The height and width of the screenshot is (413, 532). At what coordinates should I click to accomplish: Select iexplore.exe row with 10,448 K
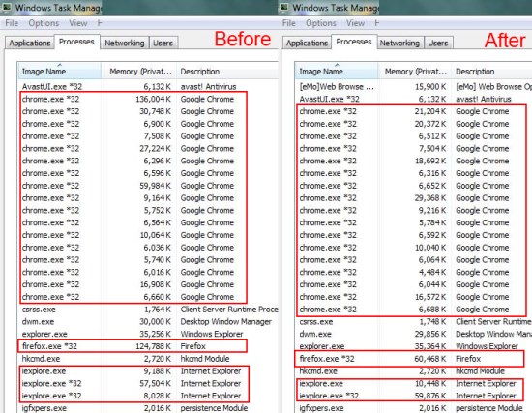point(413,383)
